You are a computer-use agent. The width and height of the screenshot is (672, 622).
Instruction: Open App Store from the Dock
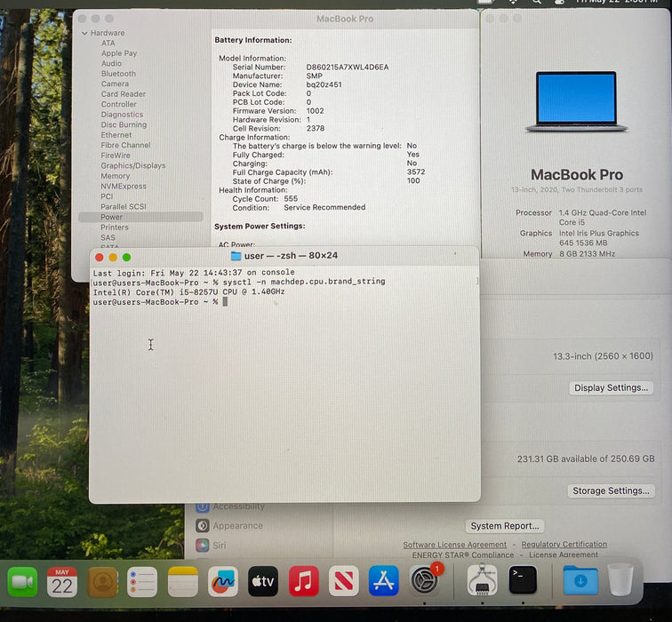pyautogui.click(x=384, y=581)
